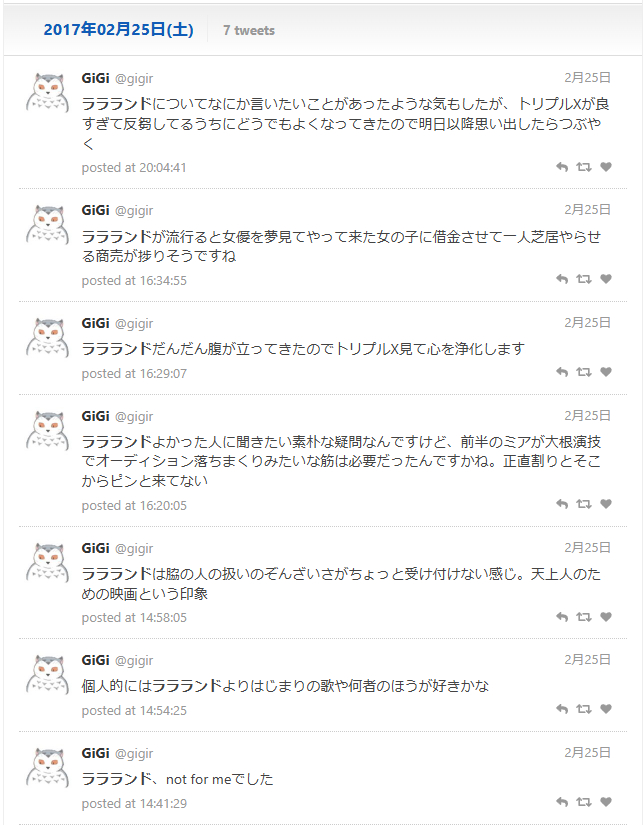Click the @gigir handle on the 16:20:05 tweet
The height and width of the screenshot is (825, 643).
(134, 416)
